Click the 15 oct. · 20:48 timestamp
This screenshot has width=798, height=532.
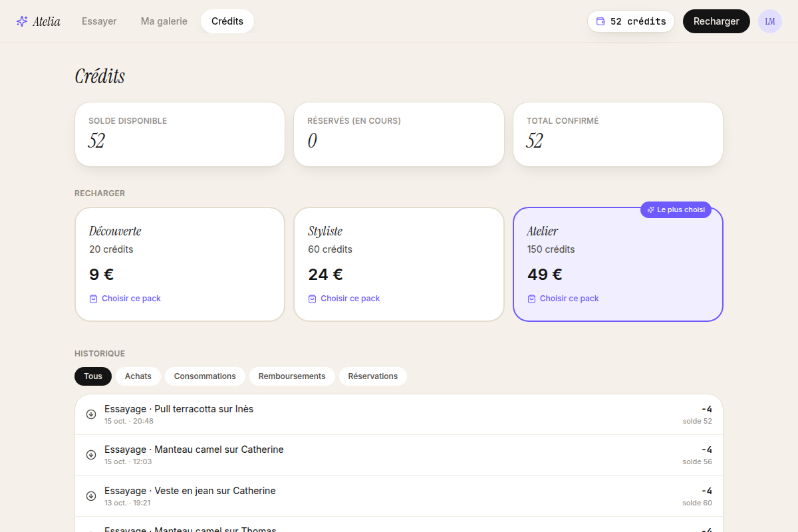(x=129, y=421)
